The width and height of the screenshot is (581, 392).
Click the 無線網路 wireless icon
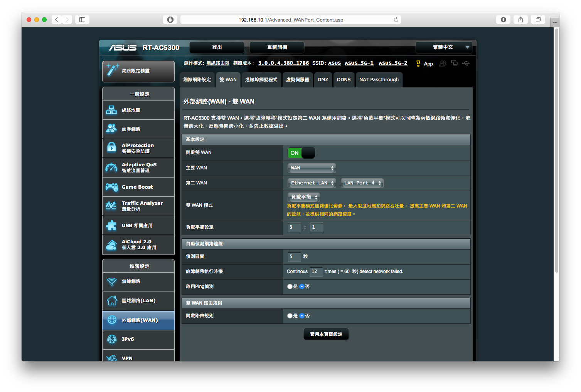112,281
